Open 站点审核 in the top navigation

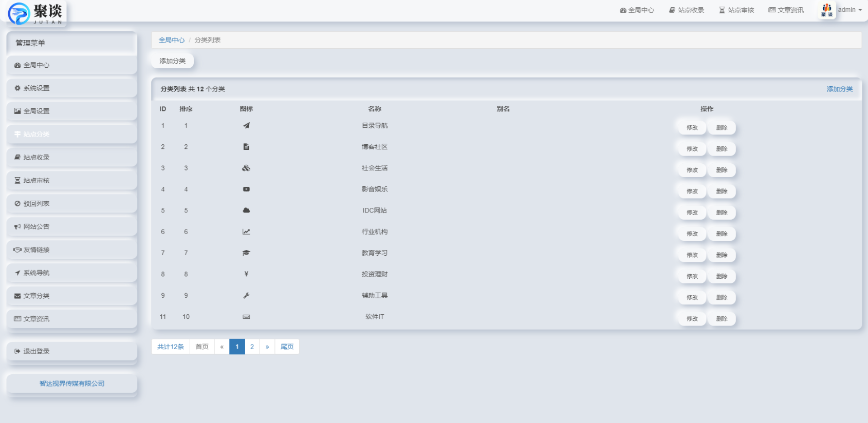point(736,10)
